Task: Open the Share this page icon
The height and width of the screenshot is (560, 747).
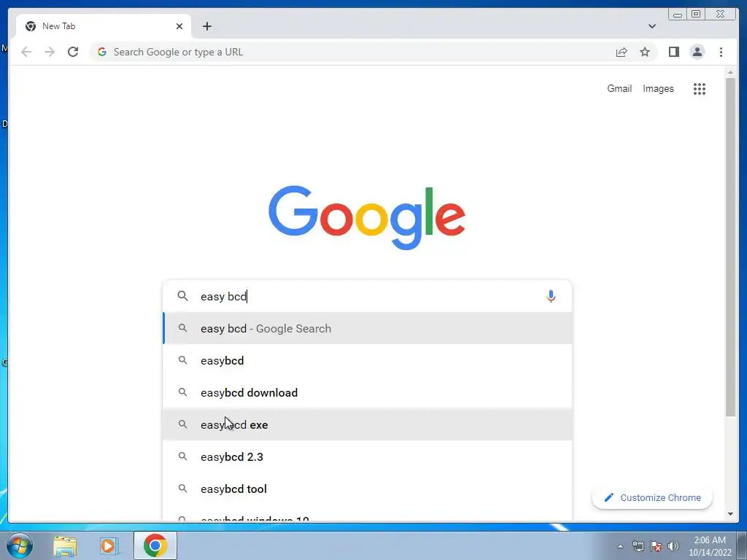Action: [x=622, y=52]
